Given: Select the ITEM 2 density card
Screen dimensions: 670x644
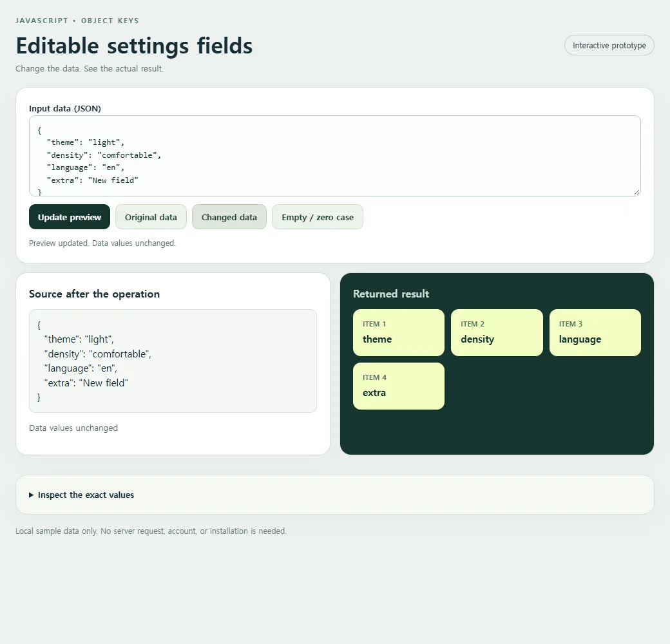Looking at the screenshot, I should [x=497, y=333].
